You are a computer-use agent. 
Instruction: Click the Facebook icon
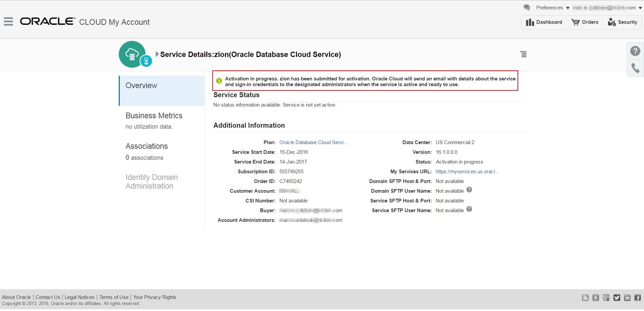click(x=638, y=298)
